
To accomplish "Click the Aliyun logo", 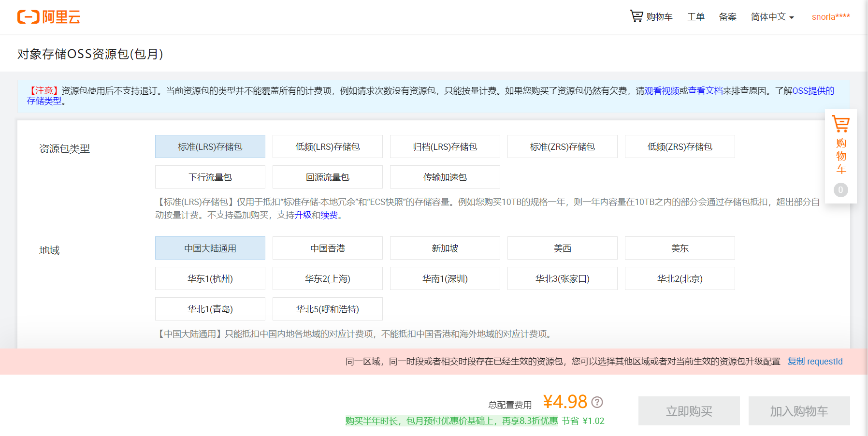I will (x=49, y=17).
